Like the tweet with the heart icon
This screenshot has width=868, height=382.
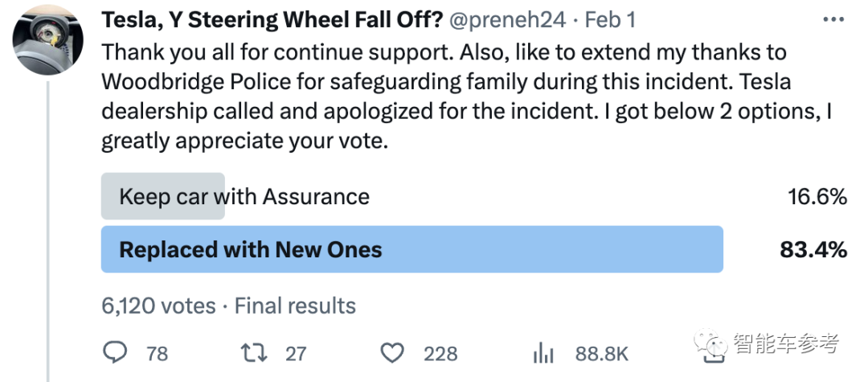pyautogui.click(x=393, y=353)
